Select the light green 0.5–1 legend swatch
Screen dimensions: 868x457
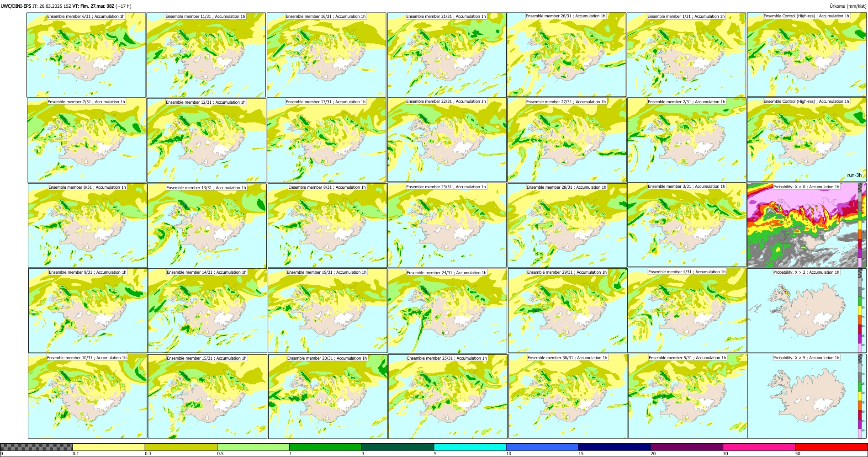[253, 447]
